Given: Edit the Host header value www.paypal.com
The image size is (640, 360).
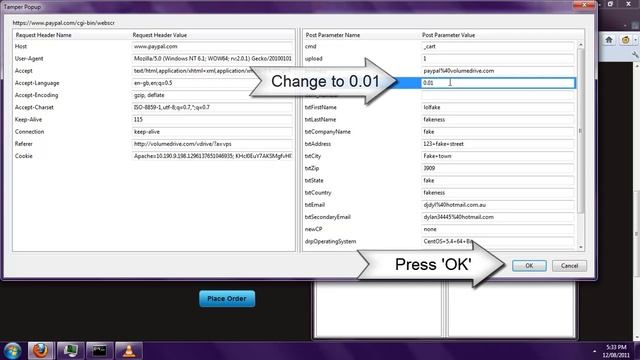Looking at the screenshot, I should point(212,47).
